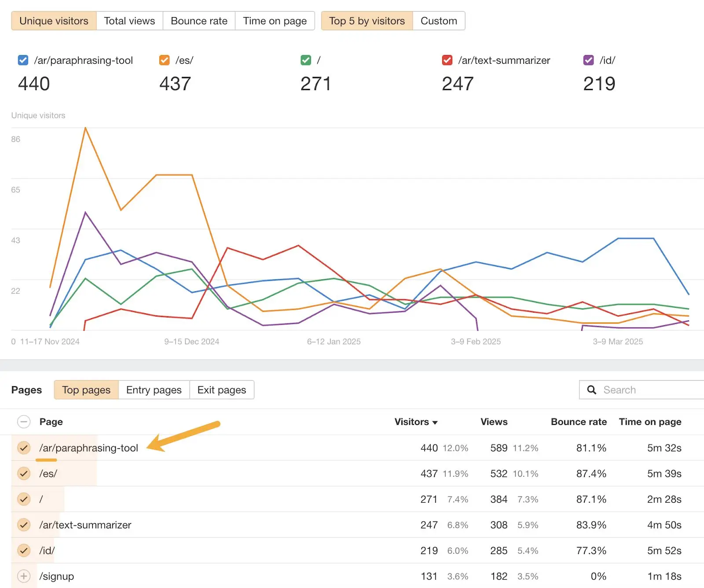Image resolution: width=704 pixels, height=588 pixels.
Task: Toggle the checkmark for /ar/text-summarizer row
Action: tap(24, 525)
